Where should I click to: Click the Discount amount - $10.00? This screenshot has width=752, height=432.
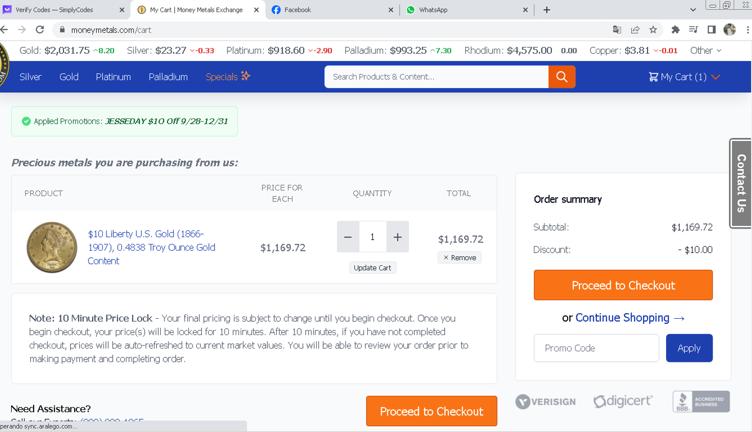(695, 250)
